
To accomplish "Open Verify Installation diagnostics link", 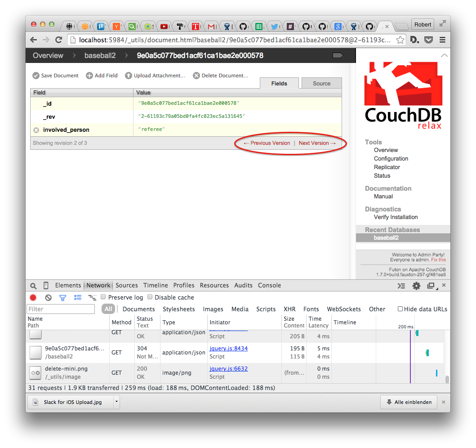I will pyautogui.click(x=396, y=217).
